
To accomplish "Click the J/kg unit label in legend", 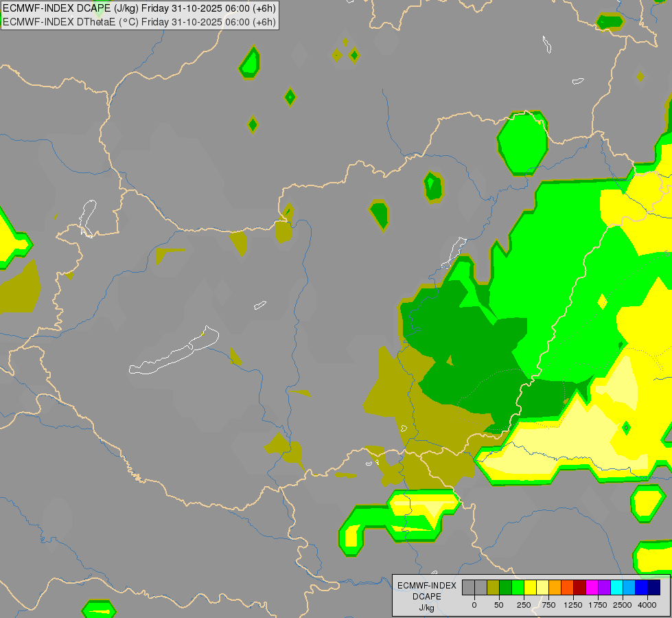I will [x=426, y=608].
